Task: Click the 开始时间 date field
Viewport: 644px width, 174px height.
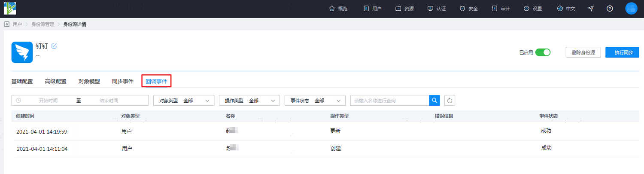Action: [48, 101]
